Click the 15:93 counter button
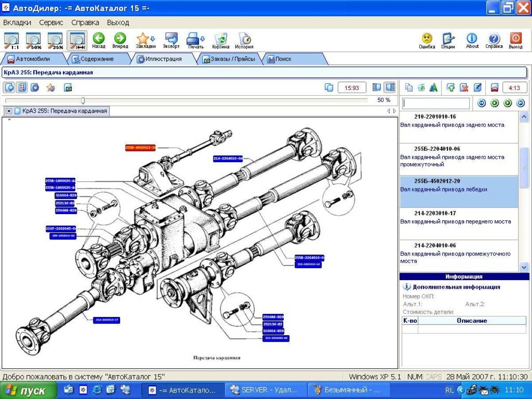This screenshot has height=399, width=532. [352, 88]
